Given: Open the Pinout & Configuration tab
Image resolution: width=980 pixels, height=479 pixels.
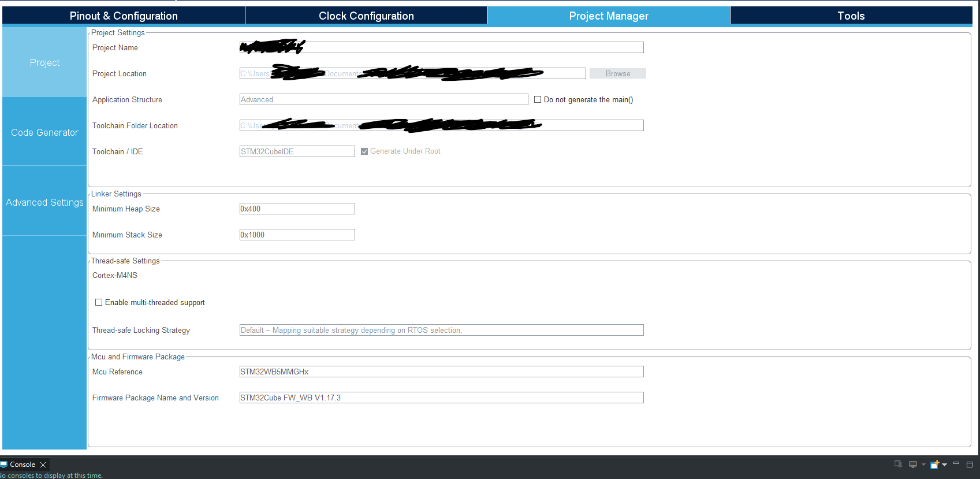Looking at the screenshot, I should tap(124, 16).
